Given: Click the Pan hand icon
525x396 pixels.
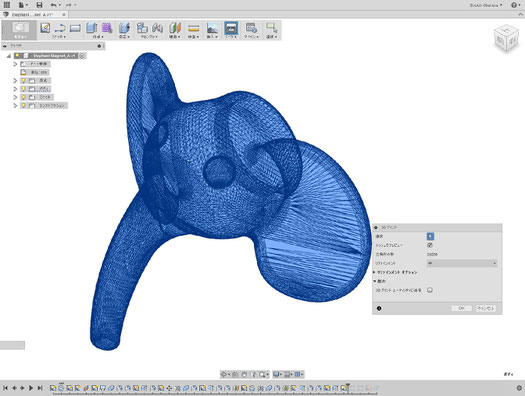Looking at the screenshot, I should (244, 374).
